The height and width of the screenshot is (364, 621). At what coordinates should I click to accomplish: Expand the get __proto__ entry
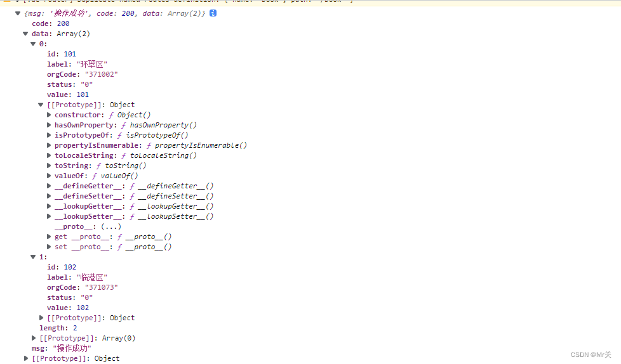click(49, 237)
